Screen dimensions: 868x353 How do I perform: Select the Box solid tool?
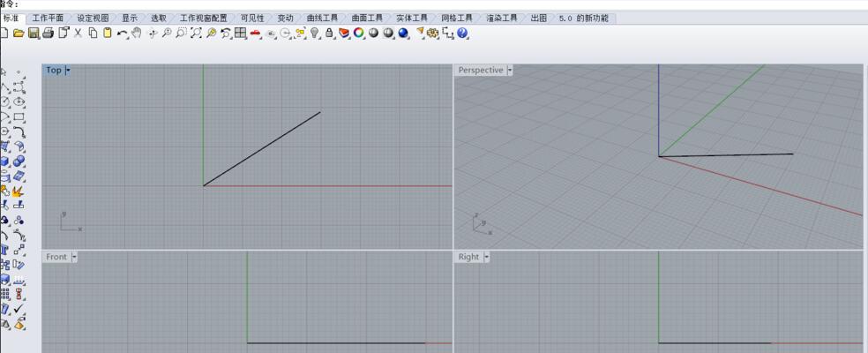[4, 161]
